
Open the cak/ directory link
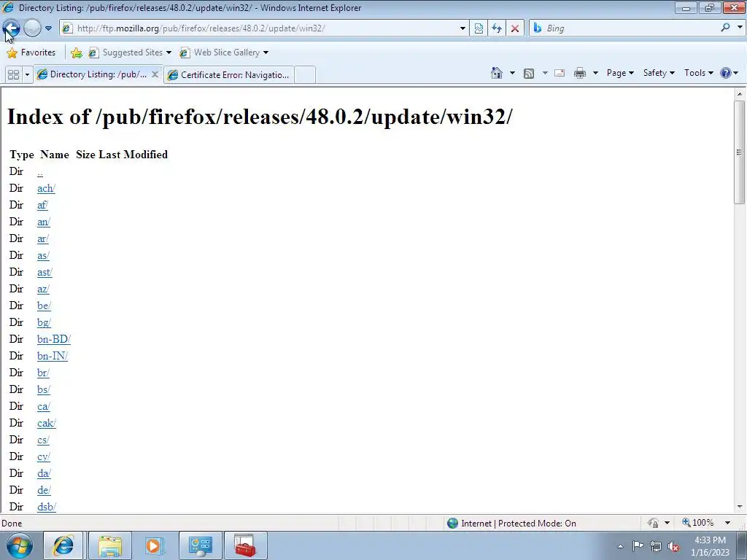click(x=47, y=423)
